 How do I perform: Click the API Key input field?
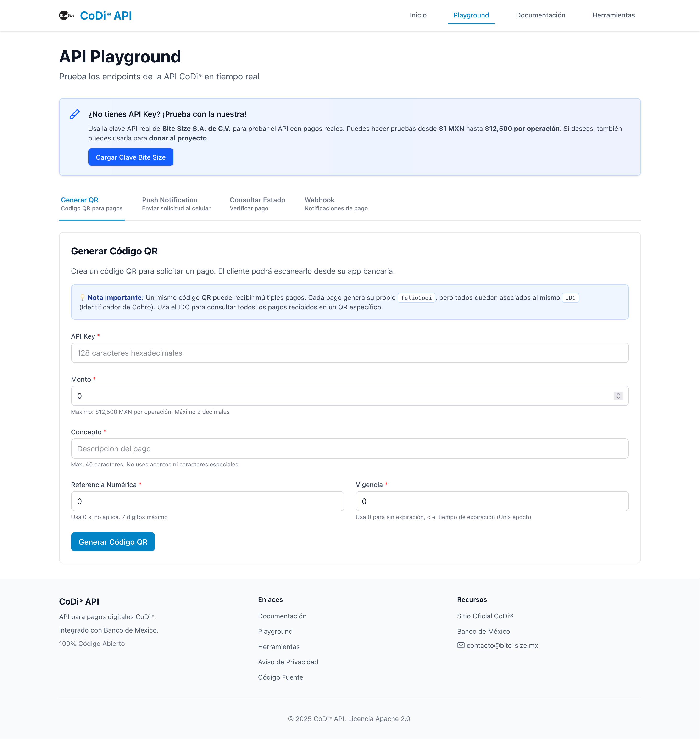[x=350, y=352]
